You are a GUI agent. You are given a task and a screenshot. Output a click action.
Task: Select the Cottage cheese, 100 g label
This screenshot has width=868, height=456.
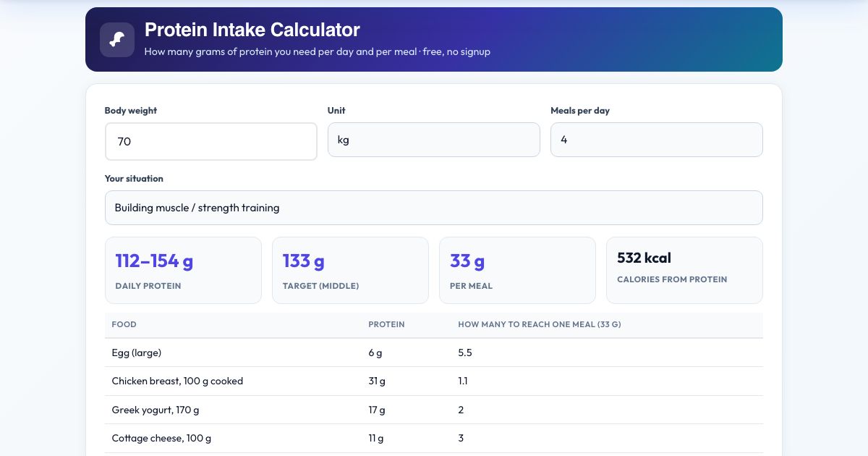[161, 438]
